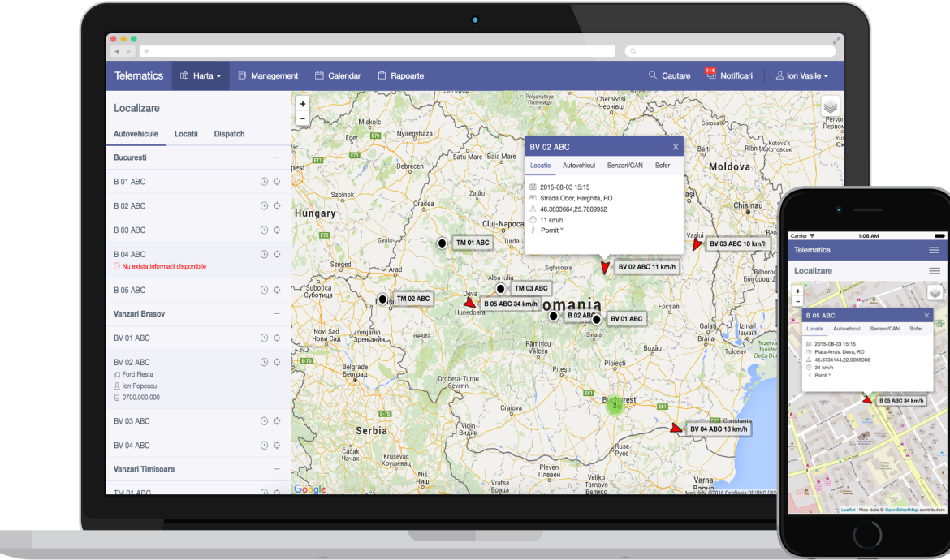Viewport: 950px width, 560px height.
Task: Open layers control on the phone map
Action: coord(935,293)
